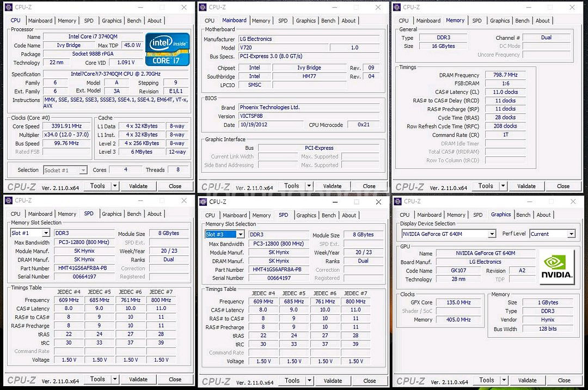Viewport: 588px width, 390px height.
Task: Click Validate in the GeForce GT 640M window
Action: pyautogui.click(x=527, y=380)
